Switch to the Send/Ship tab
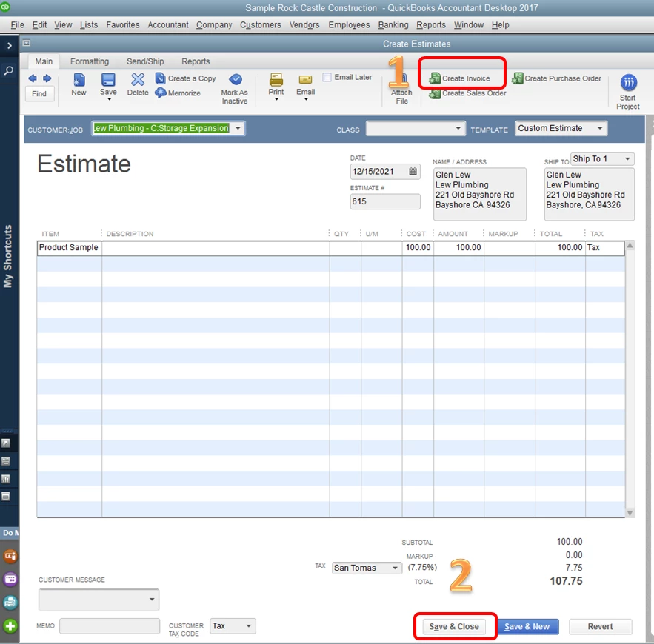 (x=145, y=61)
